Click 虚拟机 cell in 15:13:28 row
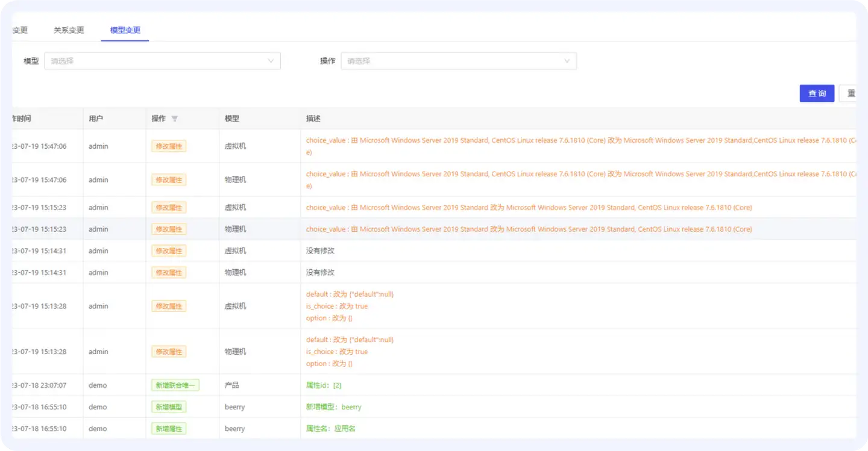Viewport: 868px width, 451px height. point(236,306)
